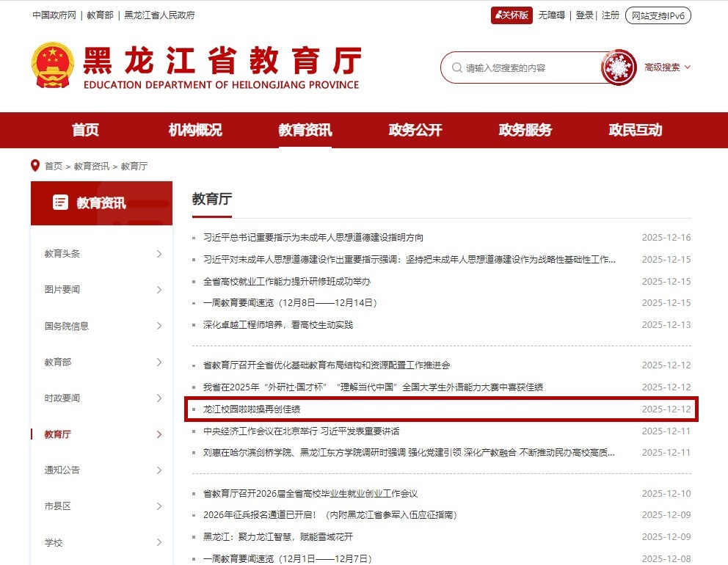Click 登录 link in top bar
This screenshot has height=565, width=728.
pos(584,15)
